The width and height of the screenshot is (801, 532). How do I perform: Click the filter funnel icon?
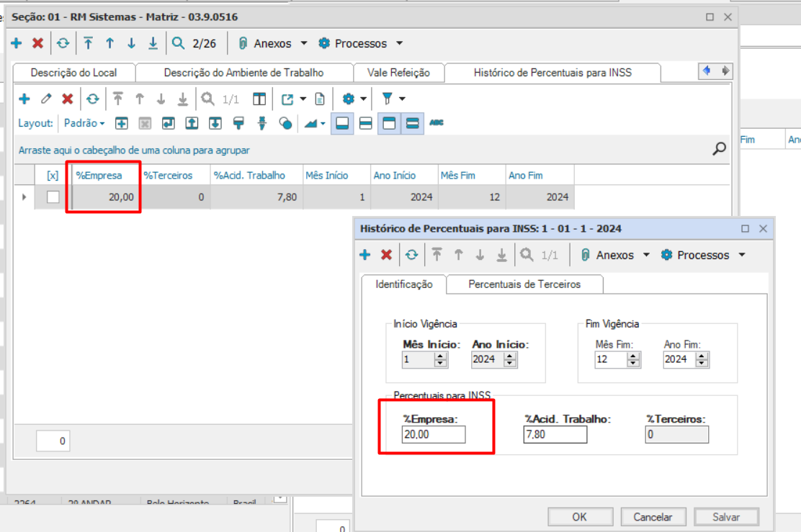pos(388,99)
